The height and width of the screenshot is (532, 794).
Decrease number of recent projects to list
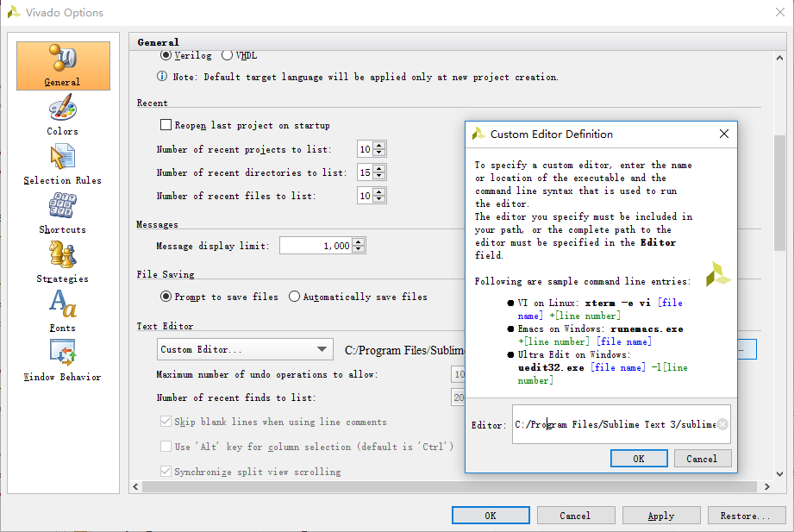[379, 153]
